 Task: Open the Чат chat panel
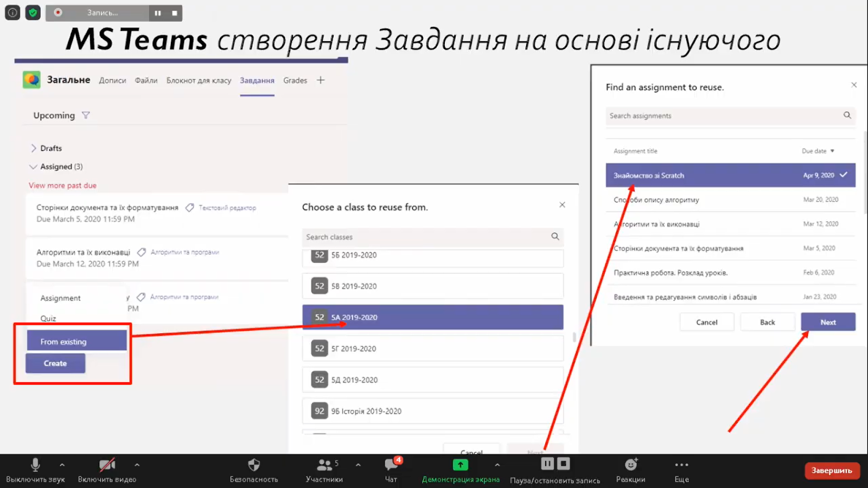click(391, 471)
